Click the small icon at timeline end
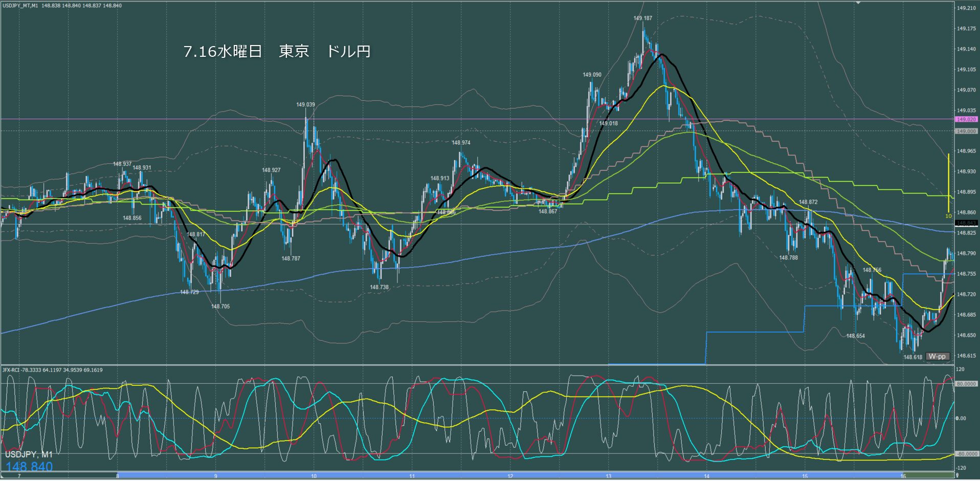This screenshot has width=980, height=481. [x=957, y=475]
